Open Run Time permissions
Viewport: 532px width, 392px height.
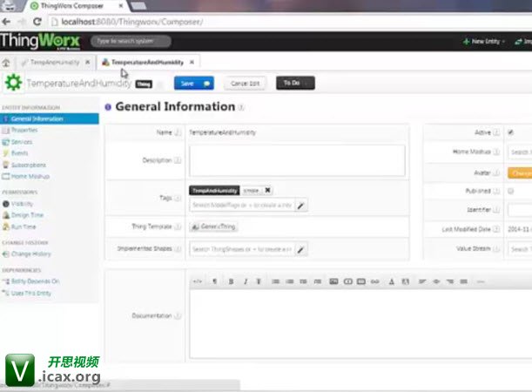pos(24,226)
